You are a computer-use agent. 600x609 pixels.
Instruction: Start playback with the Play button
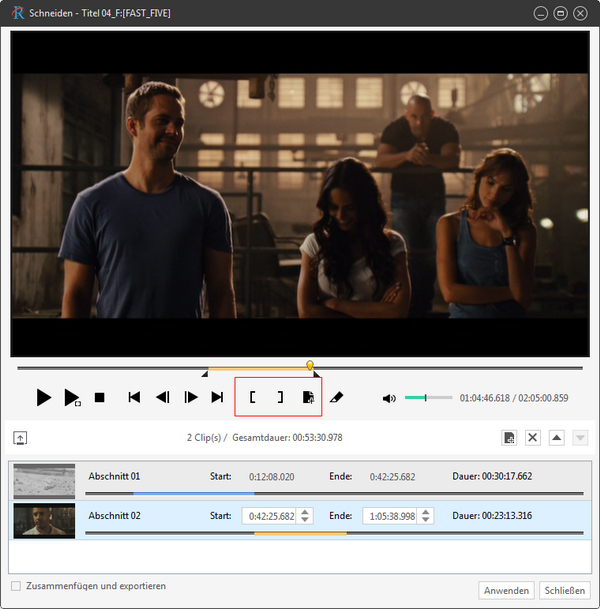43,397
